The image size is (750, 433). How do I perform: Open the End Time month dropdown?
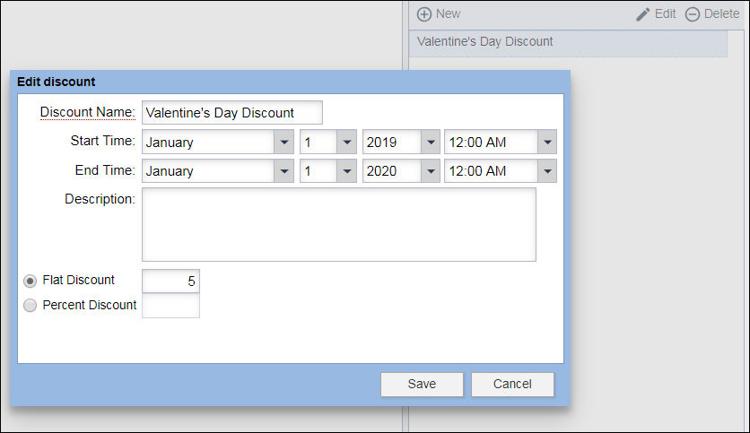tap(218, 171)
